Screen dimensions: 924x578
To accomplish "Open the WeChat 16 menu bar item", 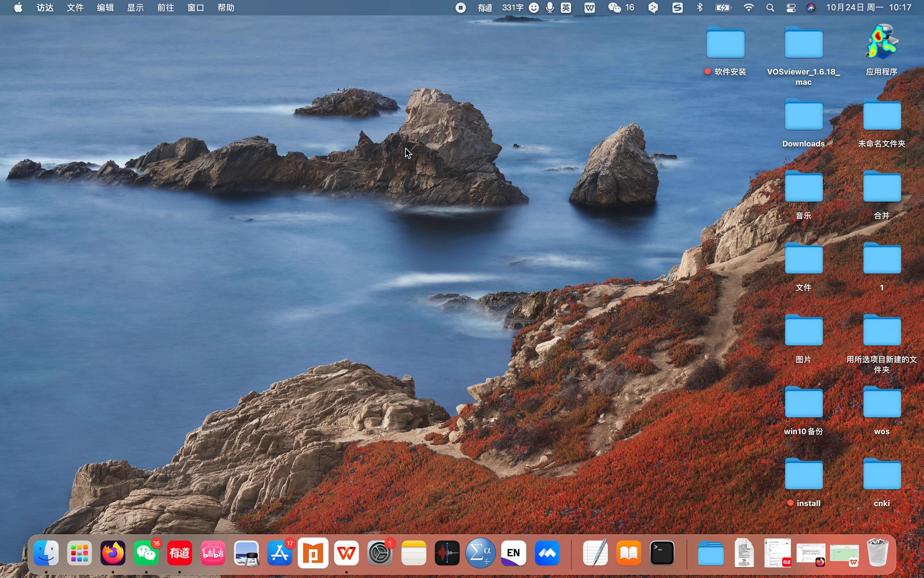I will point(621,8).
